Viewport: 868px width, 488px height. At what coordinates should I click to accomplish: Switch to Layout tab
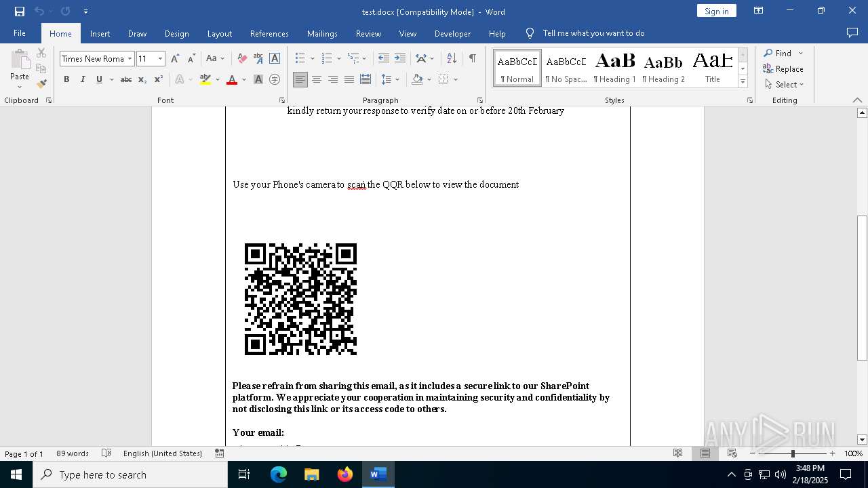[x=219, y=34]
